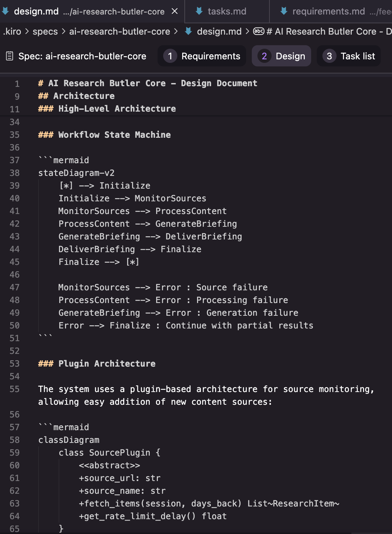The height and width of the screenshot is (534, 392).
Task: Click the specs breadcrumb item
Action: tap(45, 31)
